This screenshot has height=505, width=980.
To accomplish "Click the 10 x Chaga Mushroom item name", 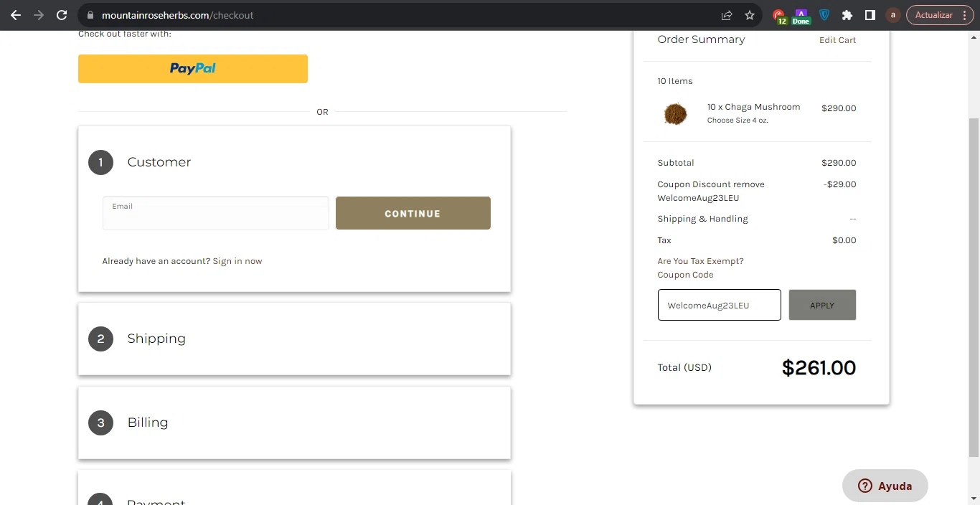I will [753, 107].
